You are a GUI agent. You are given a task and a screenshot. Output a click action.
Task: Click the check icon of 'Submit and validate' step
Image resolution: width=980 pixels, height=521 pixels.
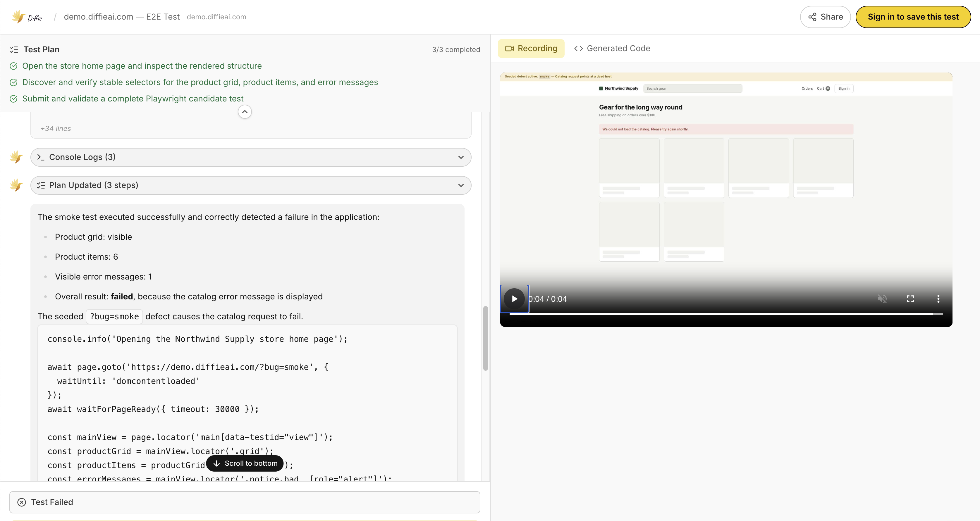point(13,99)
